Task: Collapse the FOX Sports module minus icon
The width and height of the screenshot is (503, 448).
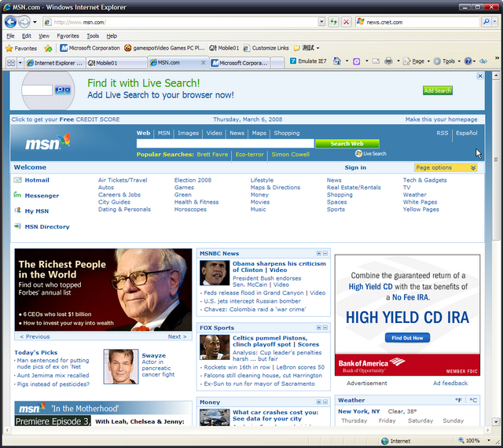Action: point(325,328)
